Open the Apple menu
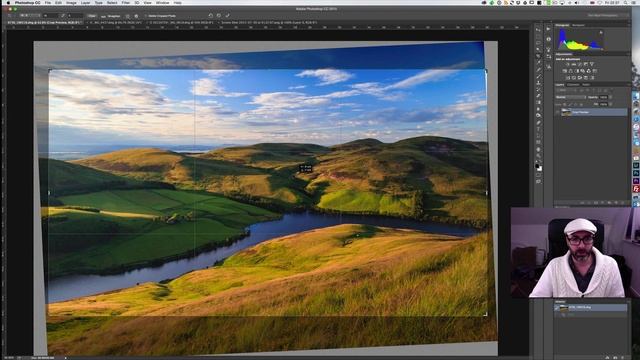640x360 pixels. tap(8, 3)
